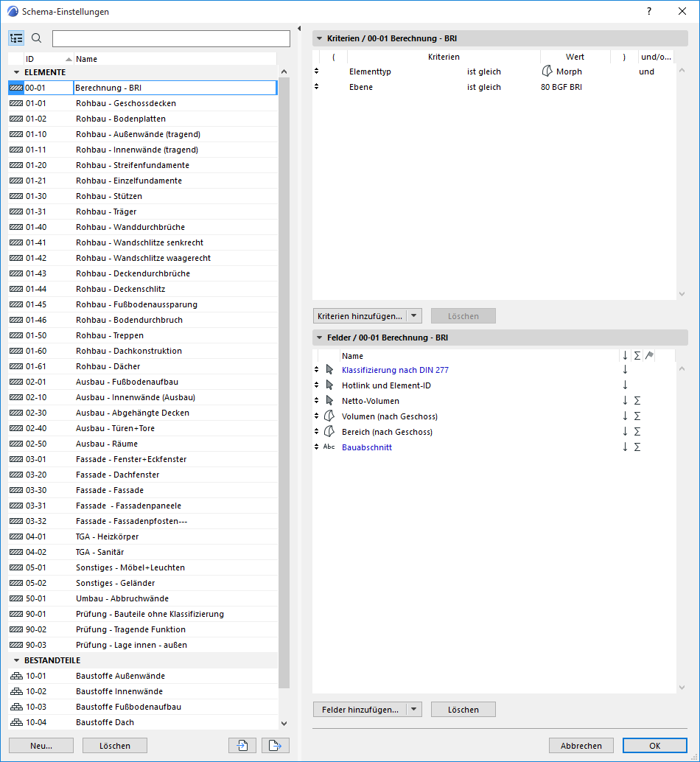700x762 pixels.
Task: Click the reorder handle of the Netto-Volumen field
Action: (316, 400)
